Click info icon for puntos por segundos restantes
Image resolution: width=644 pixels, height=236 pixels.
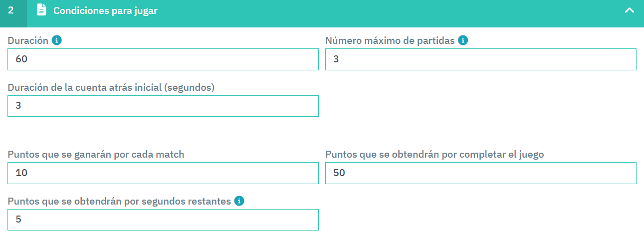(239, 201)
